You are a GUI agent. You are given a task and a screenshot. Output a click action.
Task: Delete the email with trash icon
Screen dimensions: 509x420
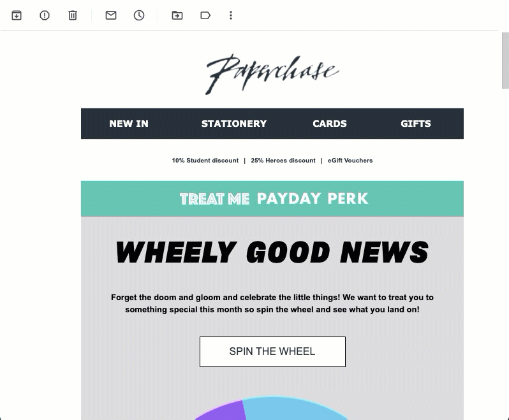coord(73,15)
